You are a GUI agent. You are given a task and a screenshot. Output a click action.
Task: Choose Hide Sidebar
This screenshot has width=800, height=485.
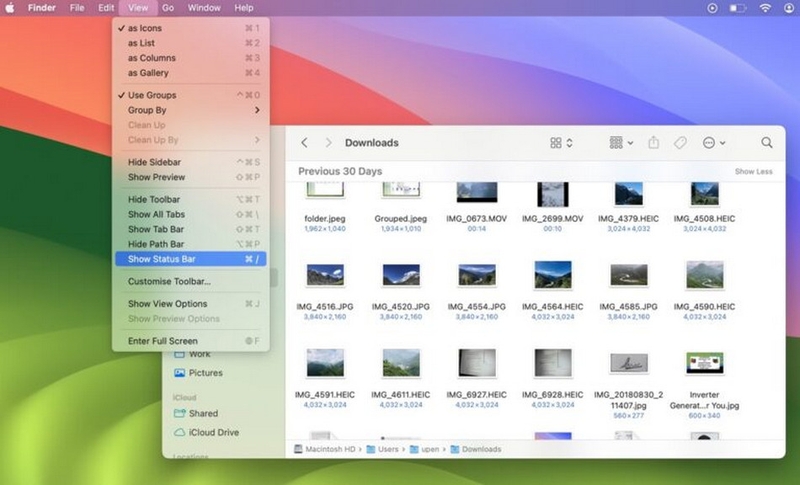coord(191,162)
